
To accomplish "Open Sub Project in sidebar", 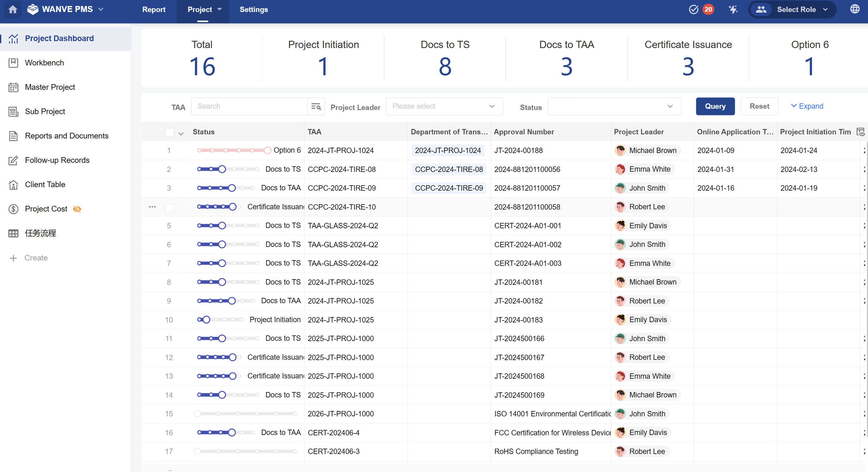I will click(x=65, y=111).
